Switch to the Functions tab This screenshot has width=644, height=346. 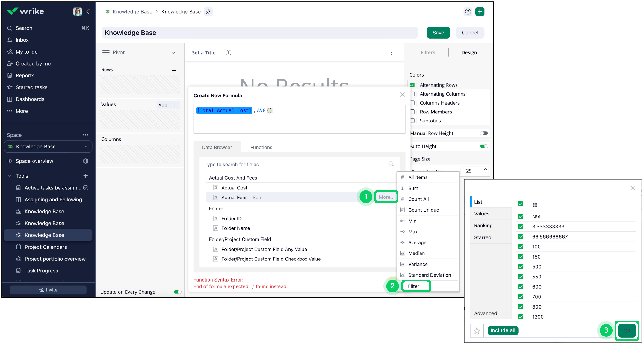(261, 147)
